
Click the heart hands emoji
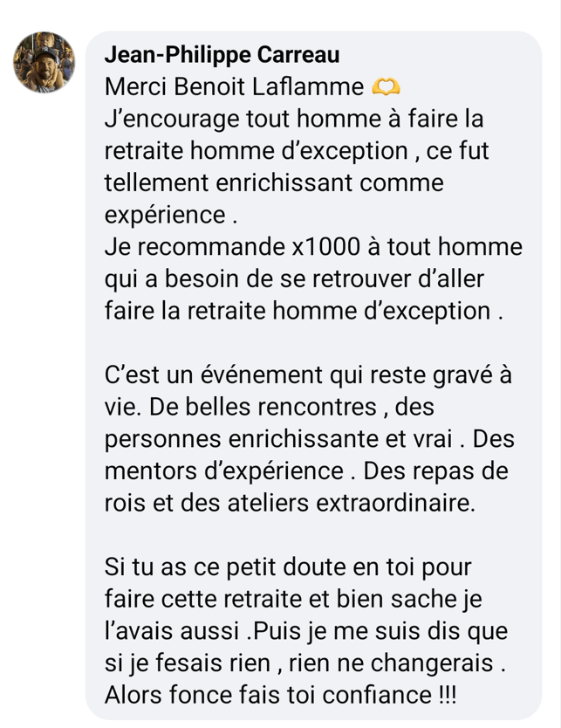(x=386, y=86)
